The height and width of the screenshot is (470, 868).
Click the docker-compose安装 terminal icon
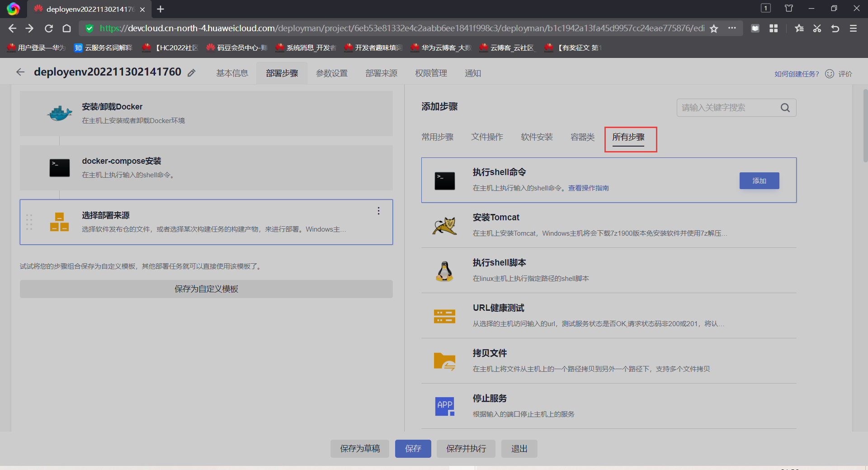[x=60, y=168]
